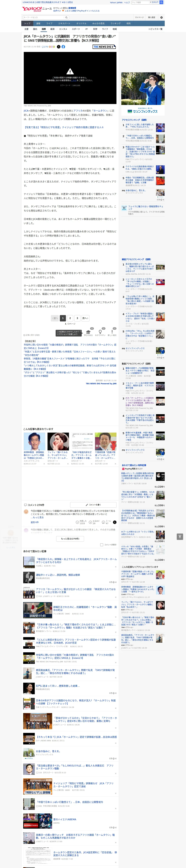This screenshot has height=868, width=186.
Task: Close the セゾンファンデックス ad banner
Action: 163,73
